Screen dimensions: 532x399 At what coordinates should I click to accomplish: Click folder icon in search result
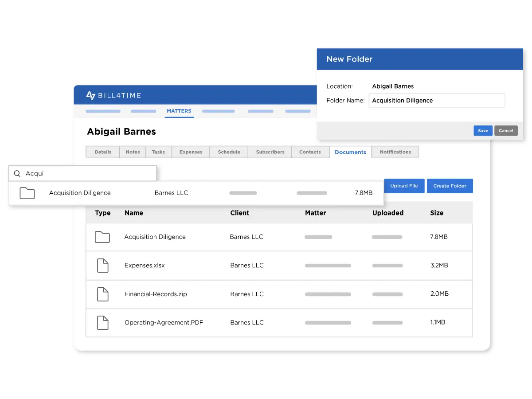27,193
